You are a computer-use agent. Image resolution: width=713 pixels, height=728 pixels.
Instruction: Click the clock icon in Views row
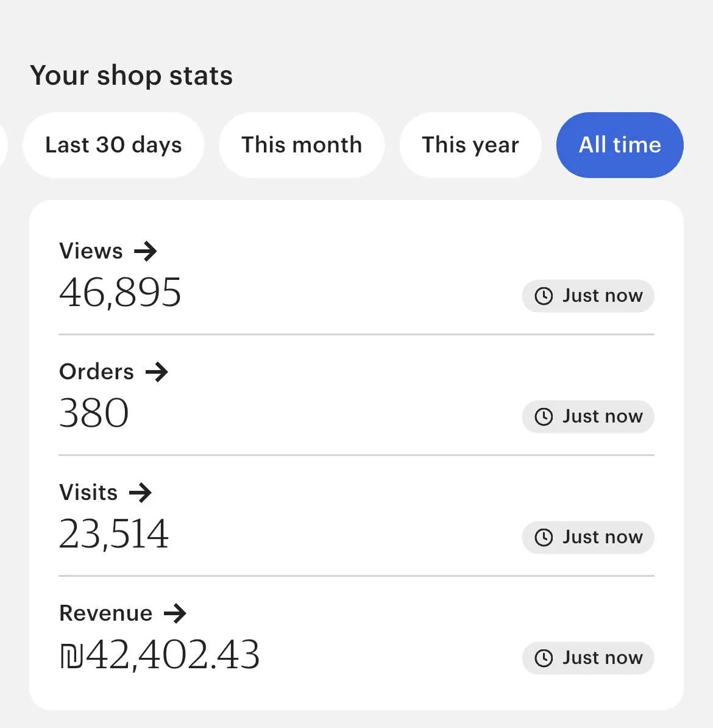pos(543,296)
